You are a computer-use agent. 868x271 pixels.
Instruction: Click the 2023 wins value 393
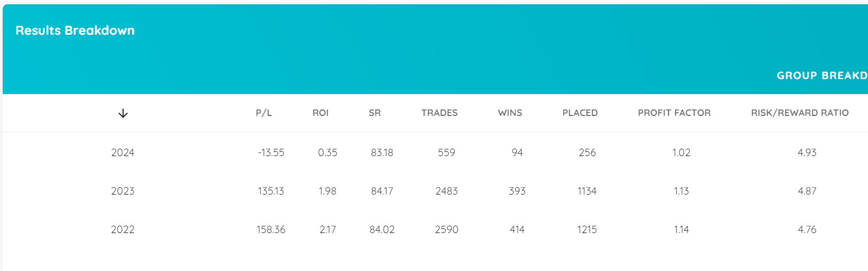[517, 191]
